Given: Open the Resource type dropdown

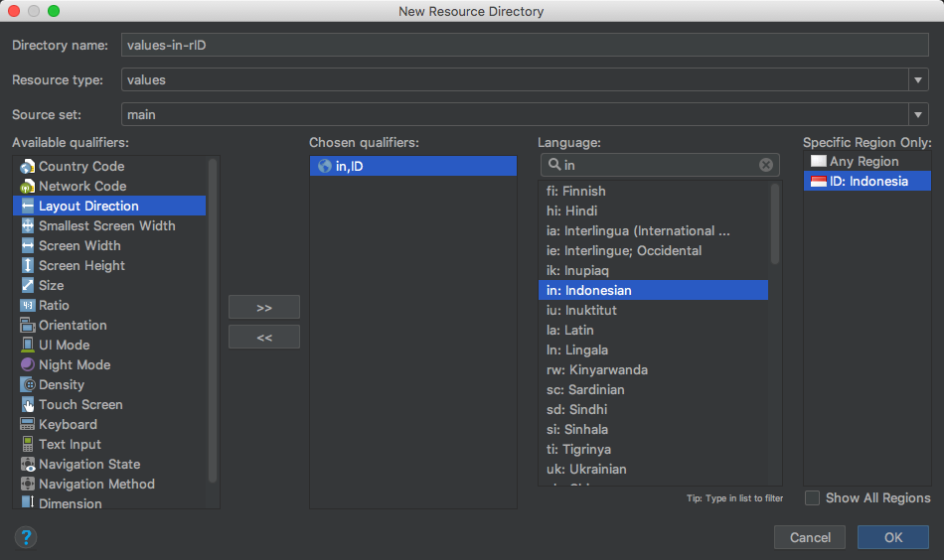Looking at the screenshot, I should [917, 79].
